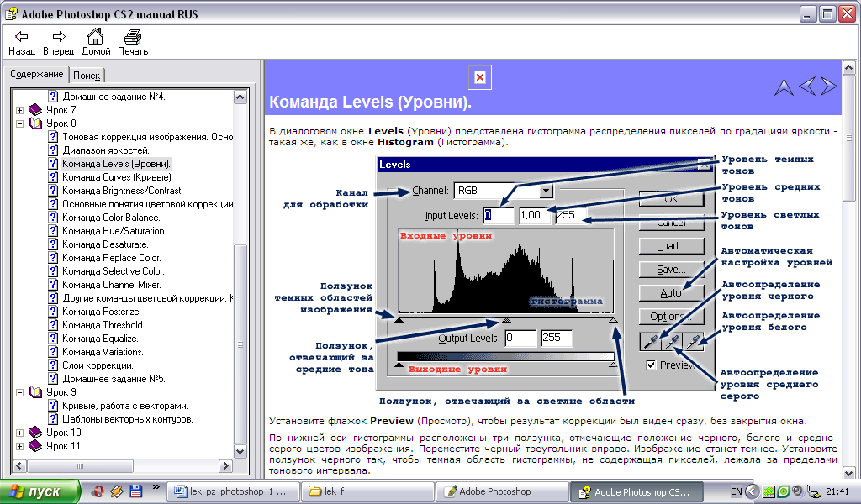Open "Команда Variations." topic
Viewport: 861px width, 504px height.
[x=103, y=352]
